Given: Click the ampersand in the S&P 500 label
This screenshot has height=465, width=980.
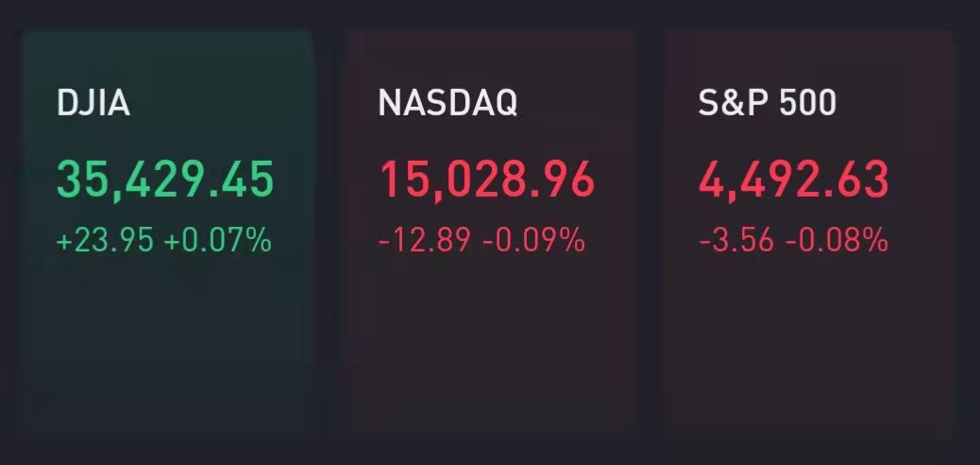Looking at the screenshot, I should [729, 103].
